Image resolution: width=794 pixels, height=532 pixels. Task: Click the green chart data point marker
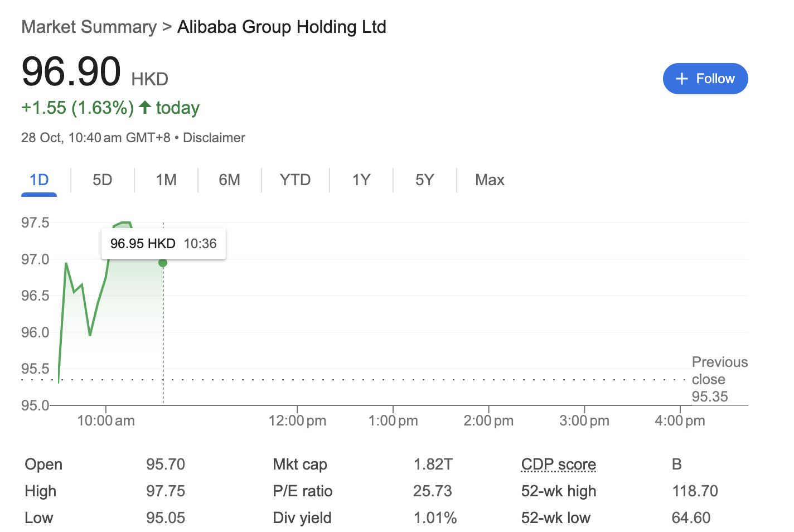[163, 263]
